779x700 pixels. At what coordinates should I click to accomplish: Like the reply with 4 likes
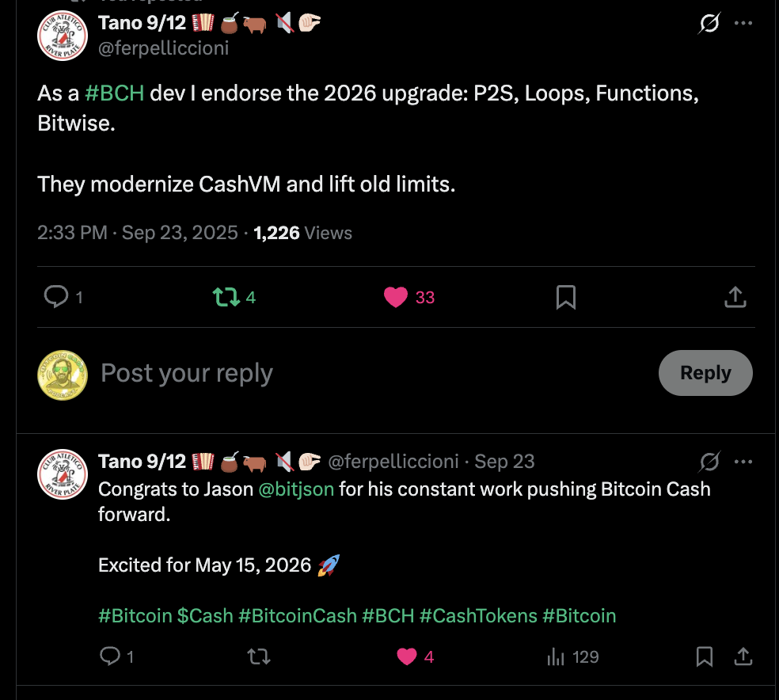point(407,656)
